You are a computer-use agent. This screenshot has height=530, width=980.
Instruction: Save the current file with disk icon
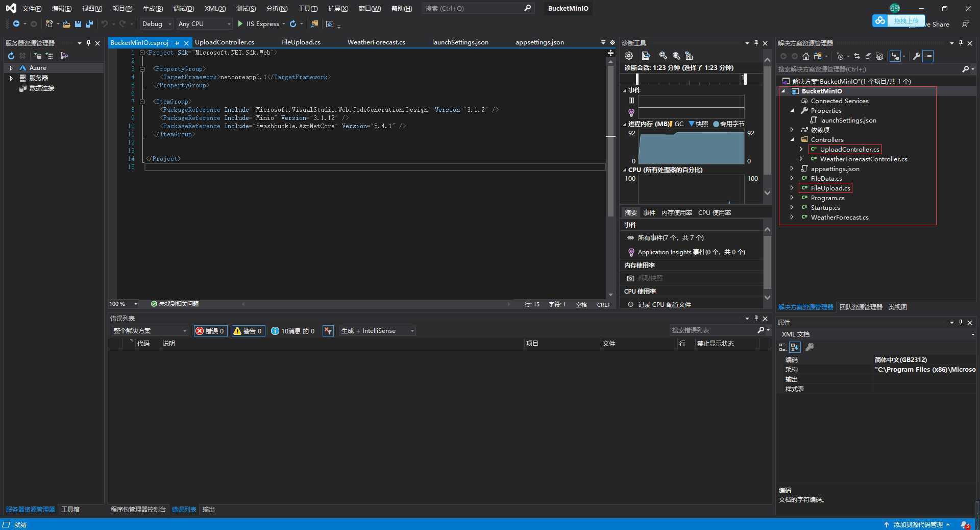[78, 24]
